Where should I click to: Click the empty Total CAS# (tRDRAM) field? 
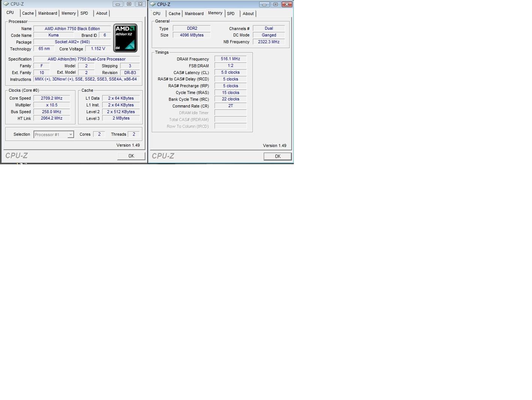point(231,119)
